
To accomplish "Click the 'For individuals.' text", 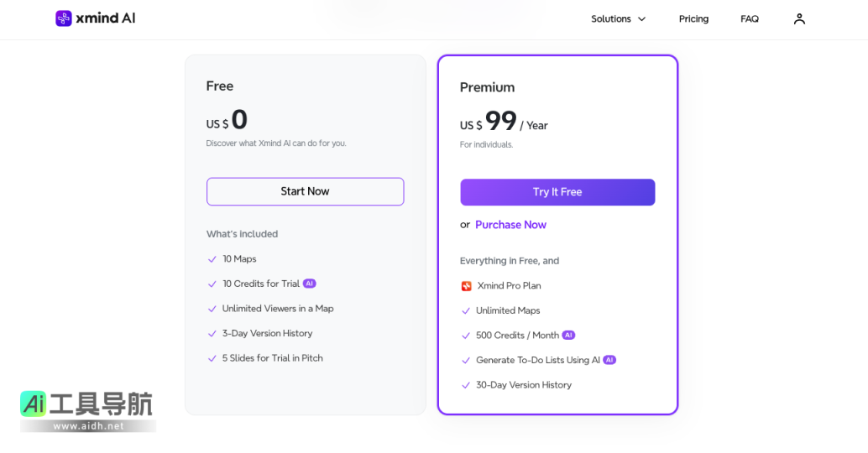I will pyautogui.click(x=487, y=145).
